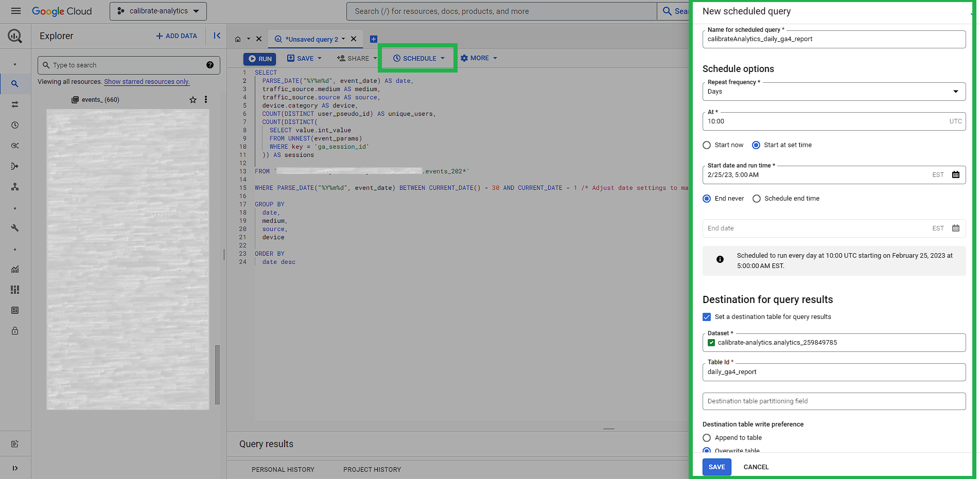Screen dimensions: 980x479
Task: Click the Query results panel height handle
Action: (609, 429)
